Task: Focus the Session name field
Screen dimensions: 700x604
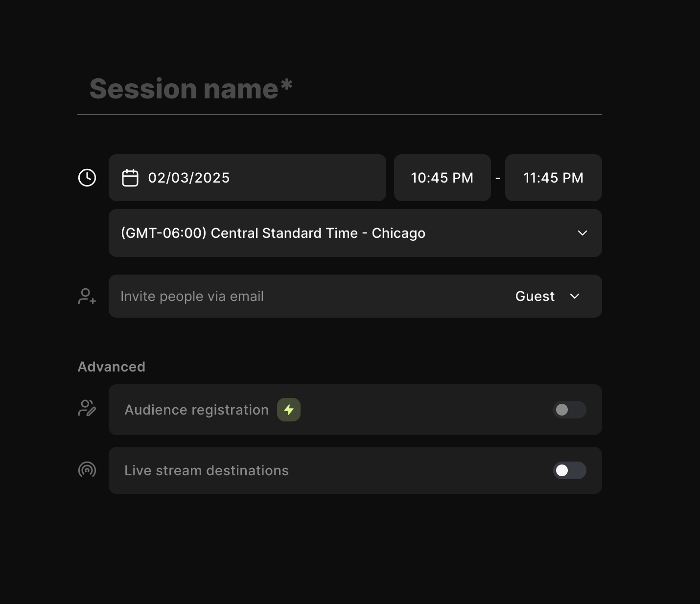Action: pos(340,89)
